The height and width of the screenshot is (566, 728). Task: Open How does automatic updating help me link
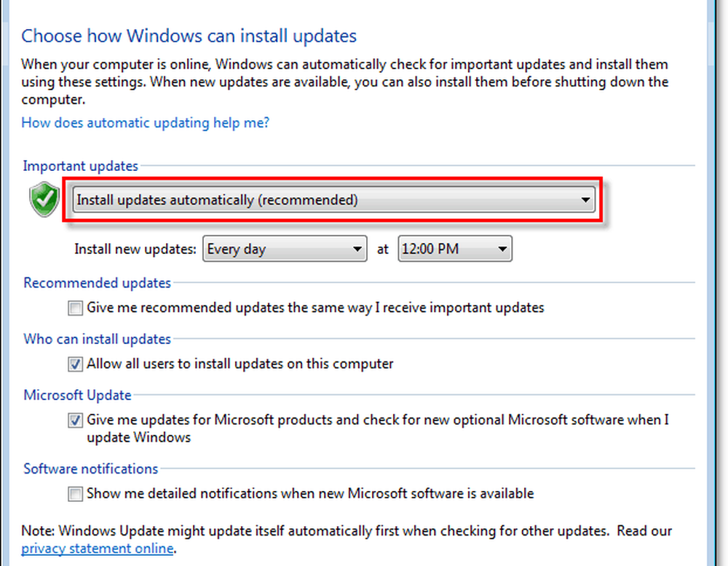tap(145, 122)
